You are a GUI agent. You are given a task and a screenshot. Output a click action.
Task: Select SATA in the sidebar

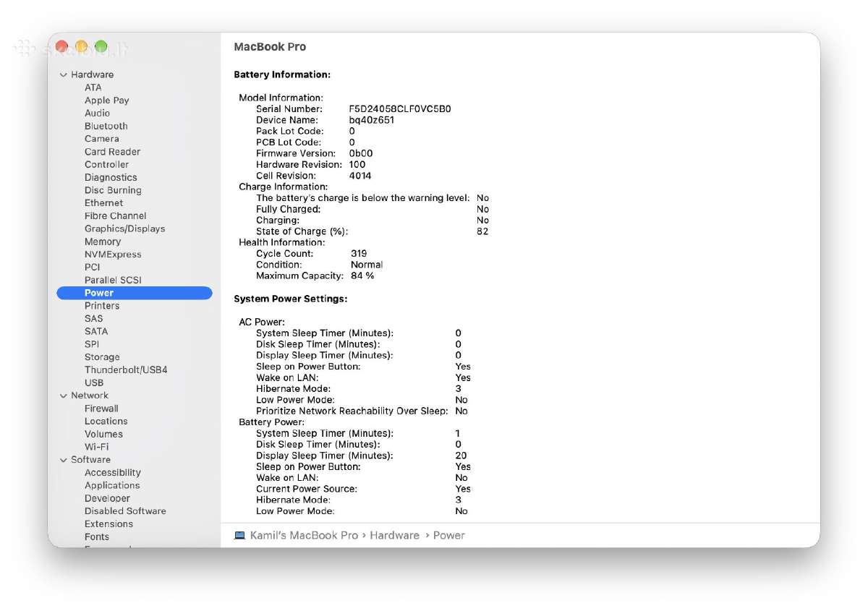(96, 331)
